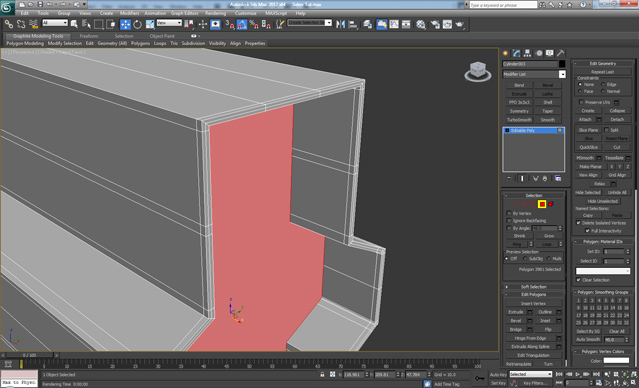Collapse the Edit Polygons rollout
The image size is (639, 388).
[533, 294]
